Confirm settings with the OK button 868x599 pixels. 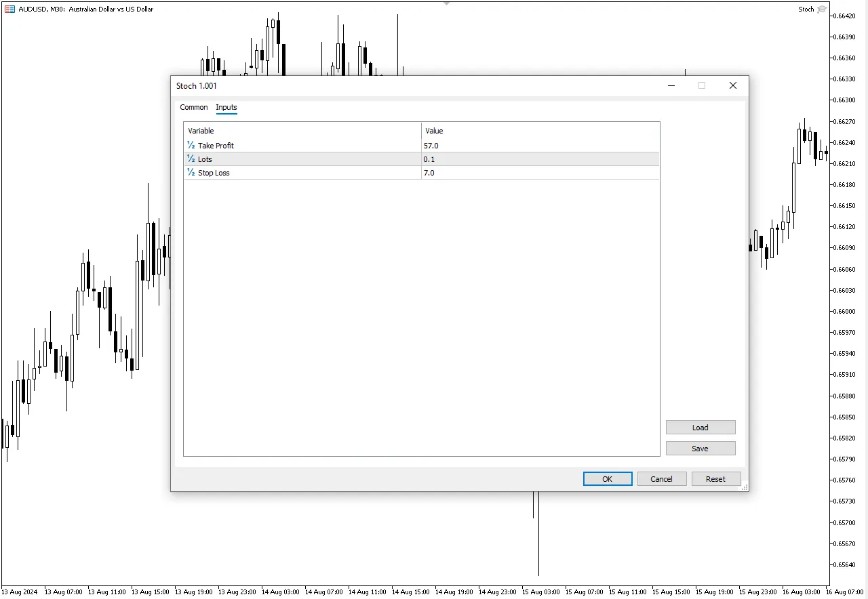(x=607, y=478)
